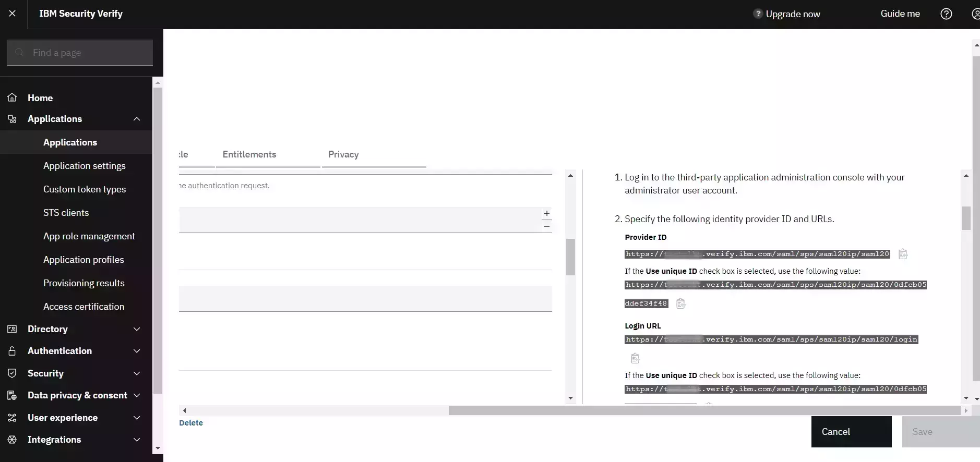Click the instructions panel scrollbar thumb
The image size is (980, 462).
(x=966, y=218)
